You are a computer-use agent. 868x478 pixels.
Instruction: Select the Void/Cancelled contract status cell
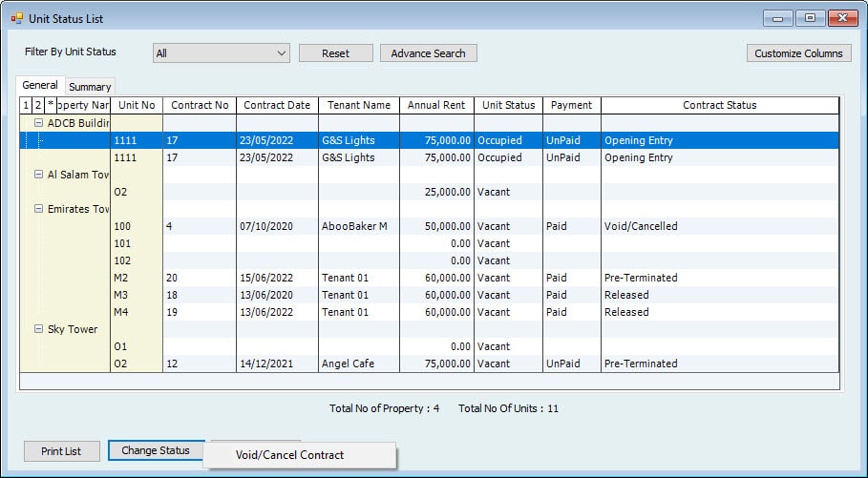click(x=720, y=226)
